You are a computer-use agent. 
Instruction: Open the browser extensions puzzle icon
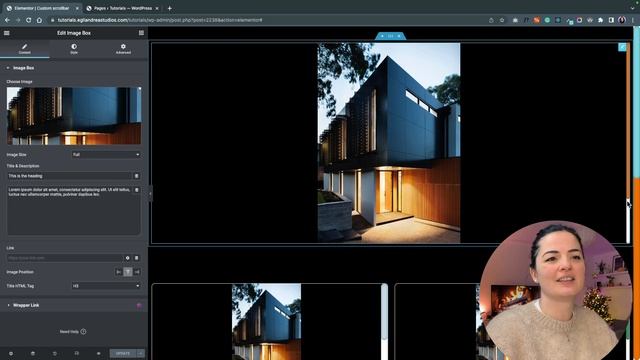600,20
